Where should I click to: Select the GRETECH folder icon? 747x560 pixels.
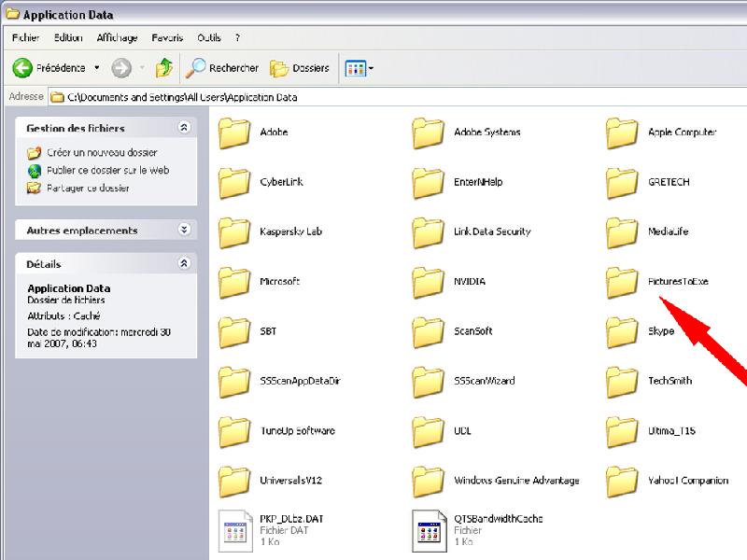coord(622,183)
